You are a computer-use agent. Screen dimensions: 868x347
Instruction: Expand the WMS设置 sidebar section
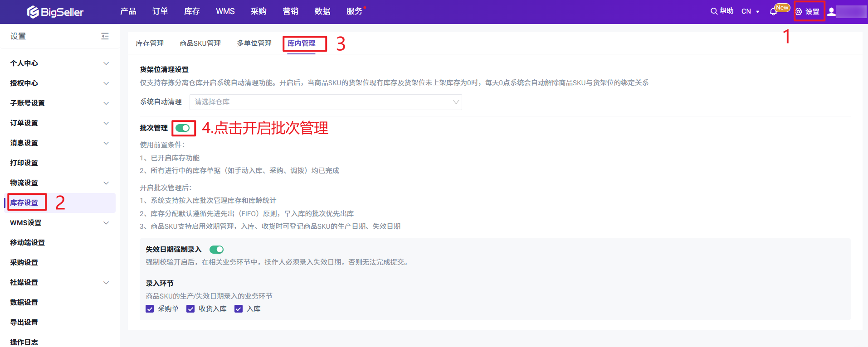pos(59,223)
